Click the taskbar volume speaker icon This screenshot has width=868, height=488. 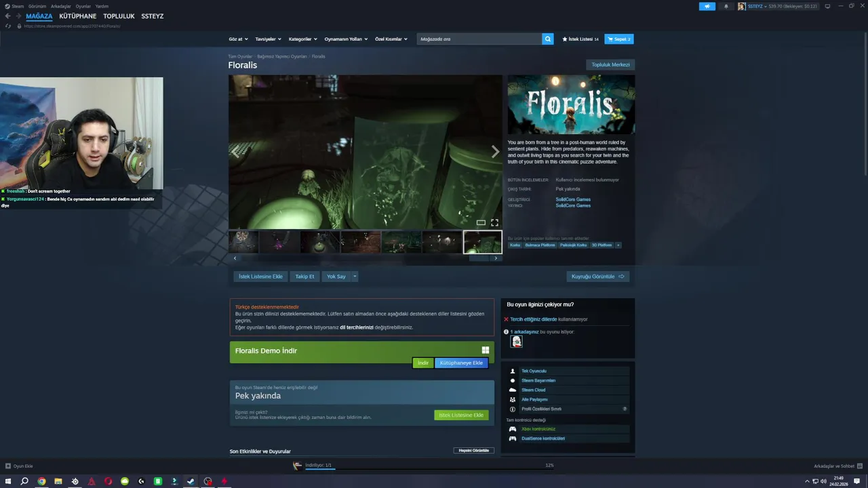(x=822, y=481)
